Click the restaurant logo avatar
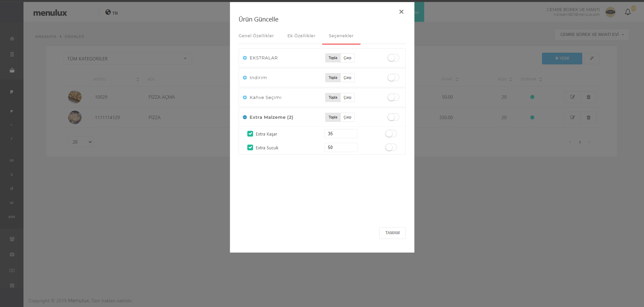644x307 pixels. 610,12
